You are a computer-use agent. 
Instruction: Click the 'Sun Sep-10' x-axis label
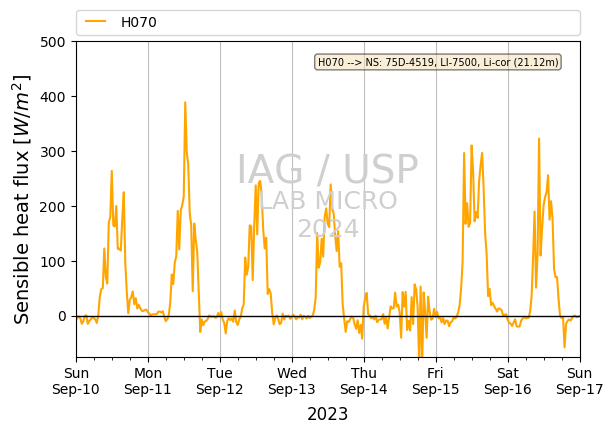click(76, 381)
